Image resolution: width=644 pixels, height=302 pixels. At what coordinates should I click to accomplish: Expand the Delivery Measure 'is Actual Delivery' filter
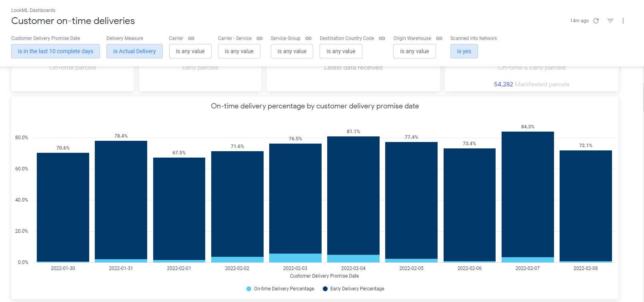(x=134, y=51)
